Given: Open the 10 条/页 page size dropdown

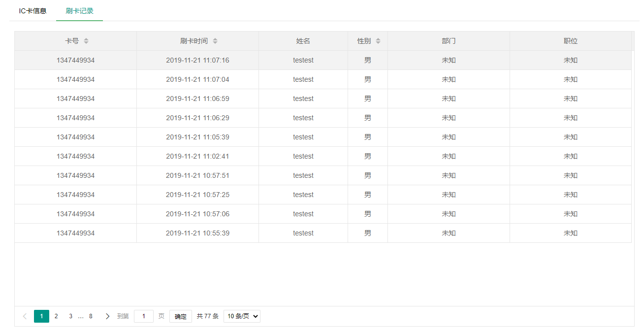Looking at the screenshot, I should click(x=242, y=316).
